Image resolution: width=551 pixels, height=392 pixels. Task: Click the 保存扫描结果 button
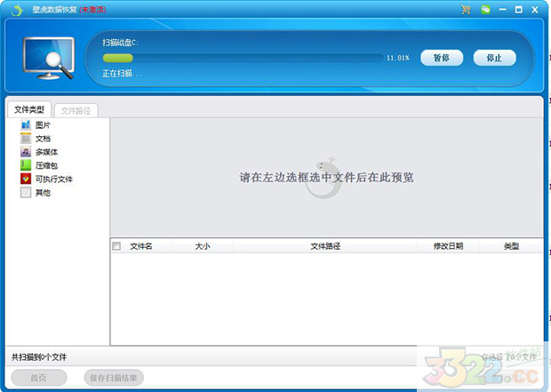pyautogui.click(x=114, y=378)
